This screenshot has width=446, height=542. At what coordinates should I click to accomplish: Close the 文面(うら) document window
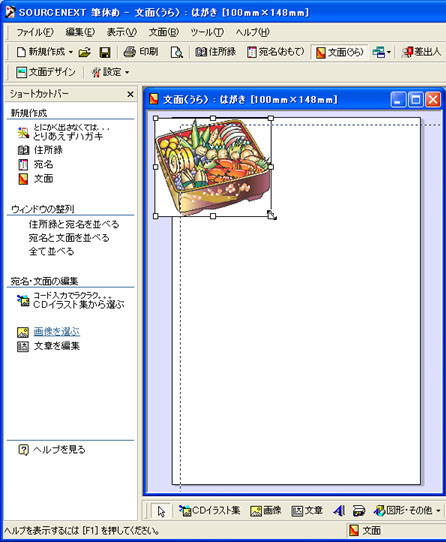tap(433, 100)
